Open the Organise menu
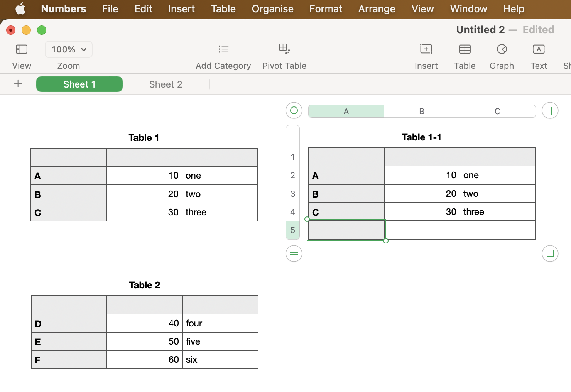 pyautogui.click(x=272, y=9)
